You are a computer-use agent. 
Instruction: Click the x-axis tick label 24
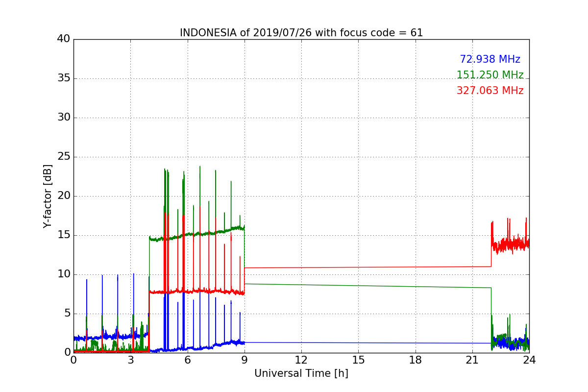click(x=529, y=360)
